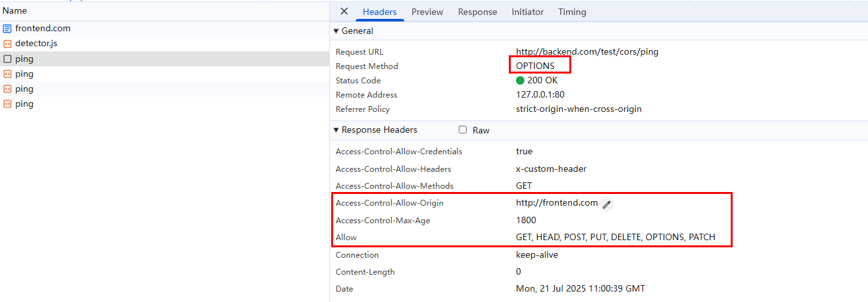Click the Name column header
This screenshot has height=302, width=868.
[15, 11]
